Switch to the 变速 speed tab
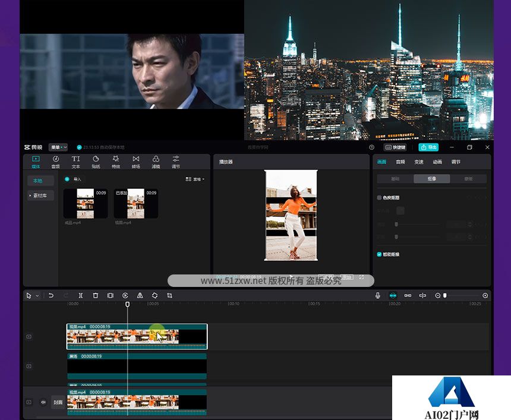 419,162
